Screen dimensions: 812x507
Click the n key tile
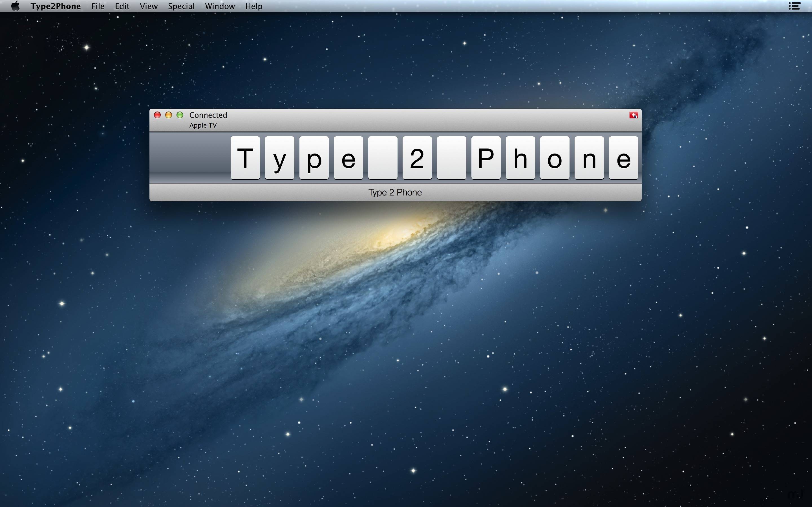click(x=589, y=158)
